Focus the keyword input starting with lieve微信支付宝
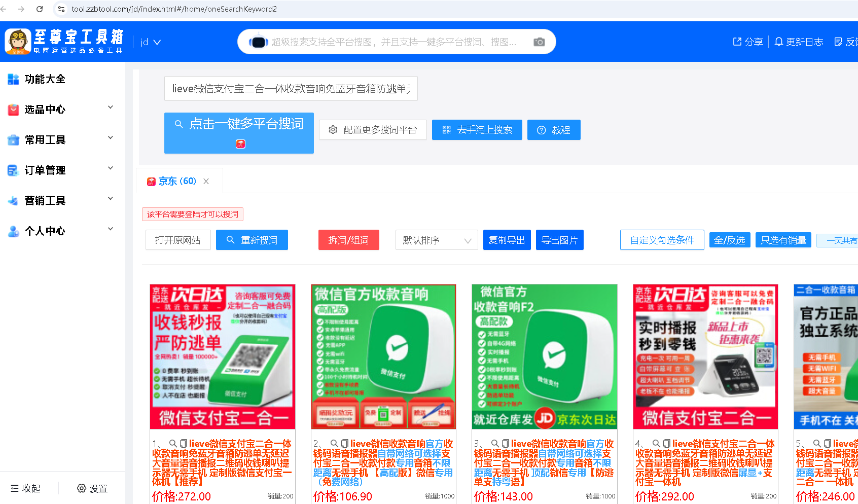Screen dimensions: 858x504 tap(291, 89)
